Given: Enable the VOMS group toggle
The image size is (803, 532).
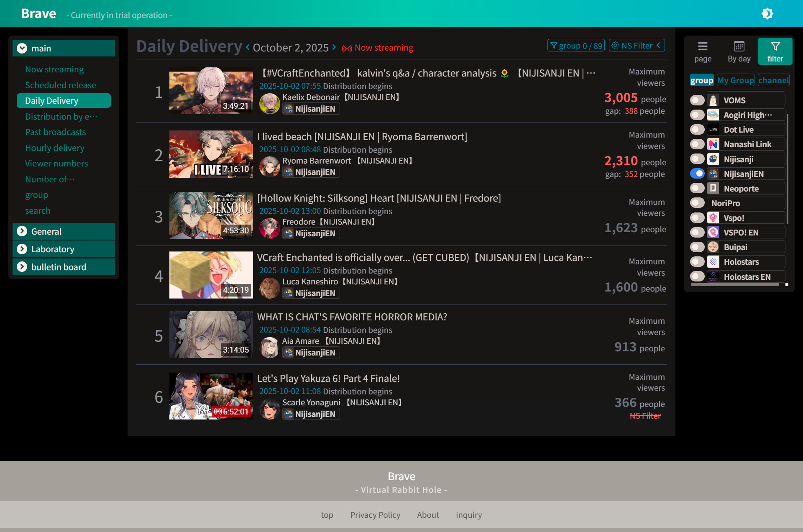Looking at the screenshot, I should (697, 100).
